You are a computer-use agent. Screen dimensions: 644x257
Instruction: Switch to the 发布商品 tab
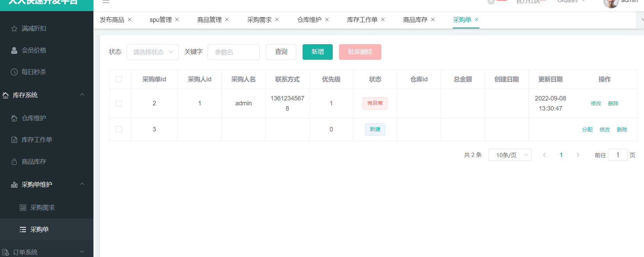pos(112,20)
